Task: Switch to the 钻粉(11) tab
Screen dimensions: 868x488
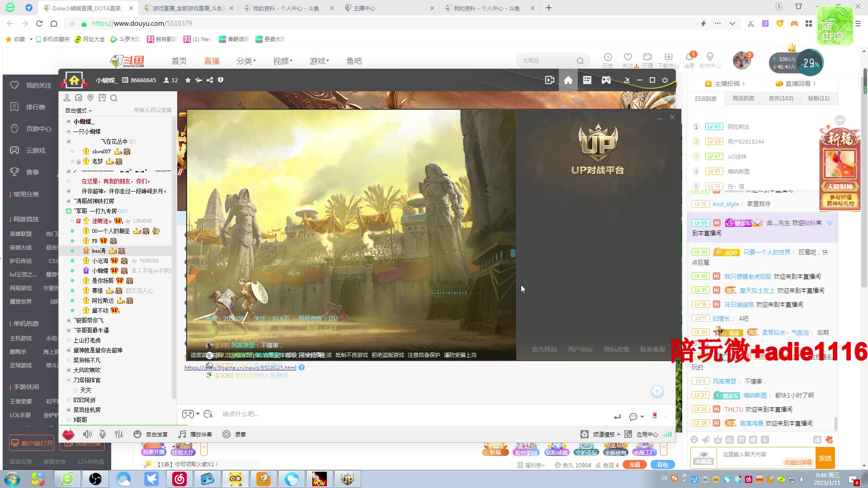Action: click(x=819, y=99)
